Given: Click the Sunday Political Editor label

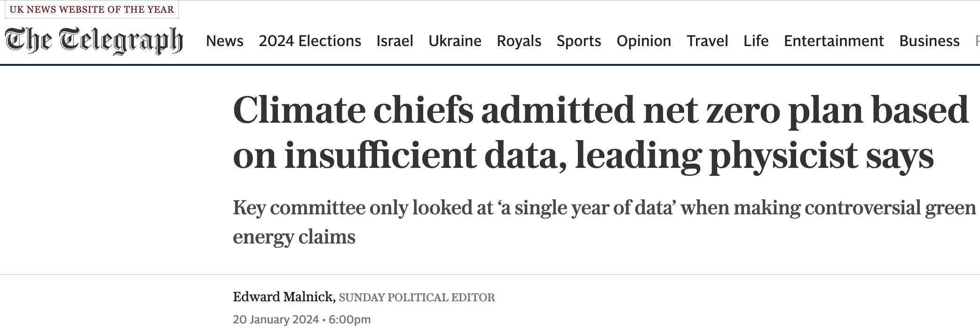Looking at the screenshot, I should click(x=417, y=298).
